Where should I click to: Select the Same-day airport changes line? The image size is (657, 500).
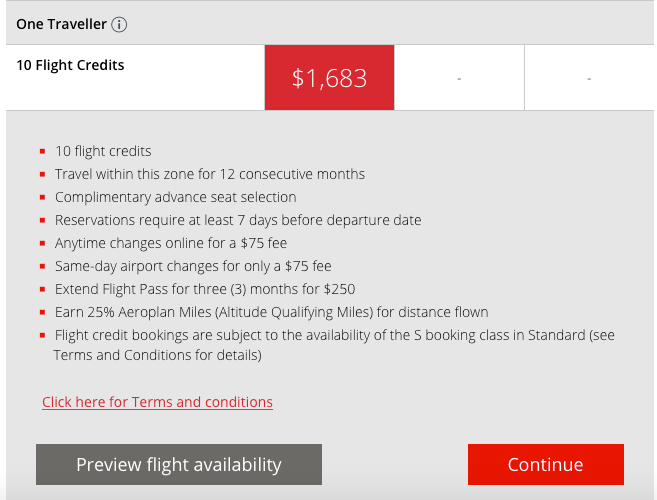coord(193,266)
